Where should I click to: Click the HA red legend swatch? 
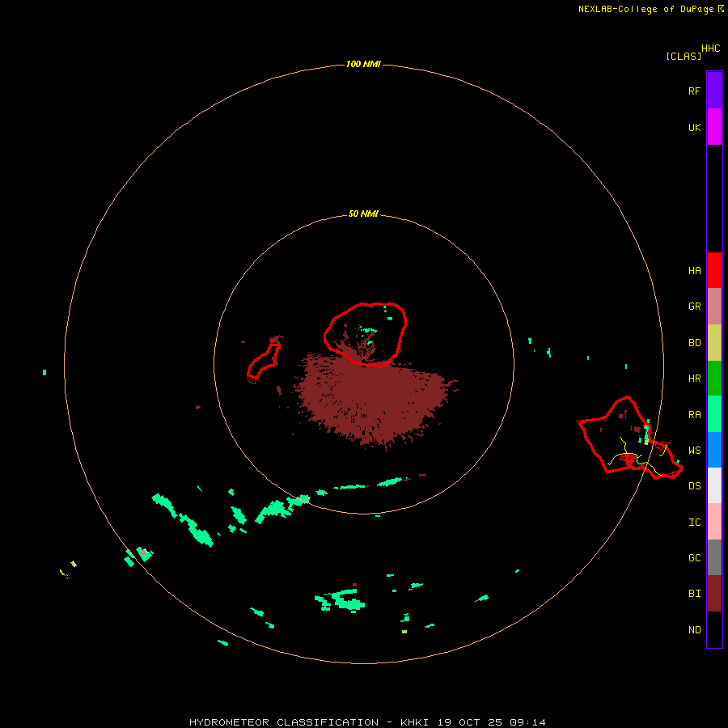point(714,270)
